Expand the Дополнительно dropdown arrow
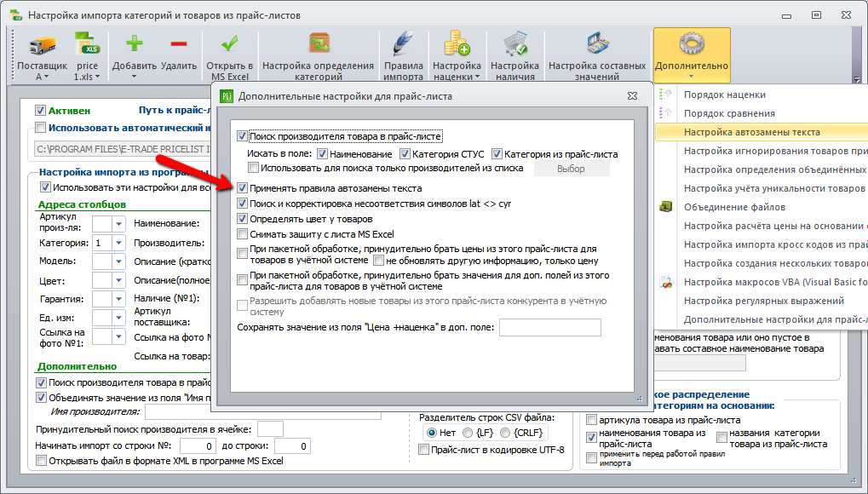Screen dimensions: 868x494 pos(692,77)
